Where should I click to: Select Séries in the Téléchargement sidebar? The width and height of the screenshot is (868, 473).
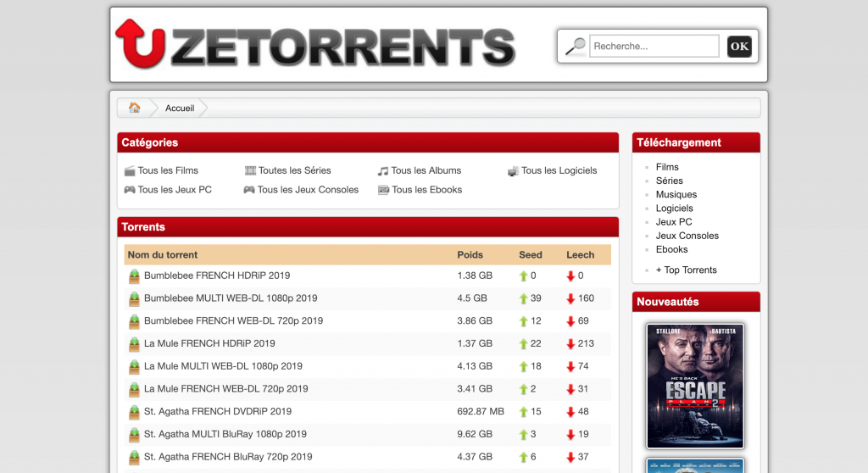click(670, 181)
